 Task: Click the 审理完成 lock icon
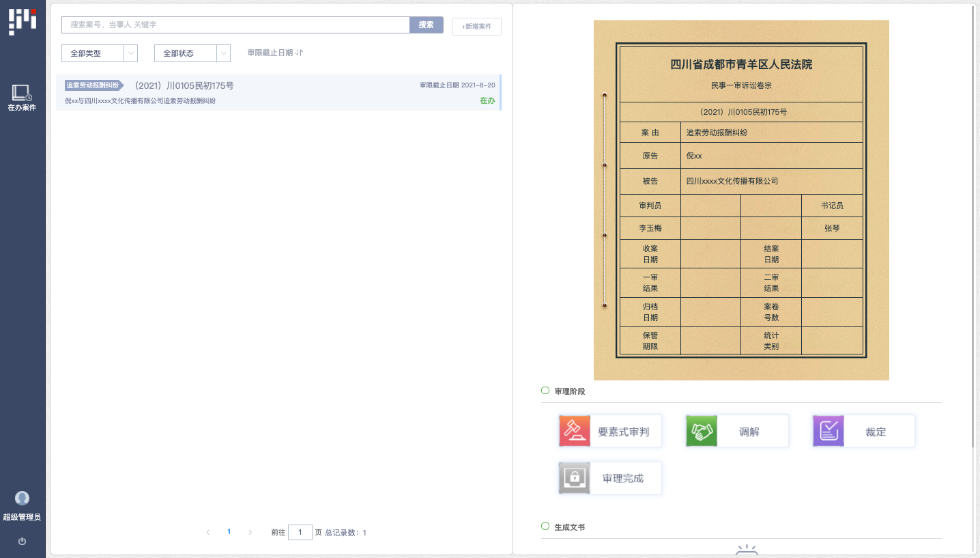coord(575,478)
